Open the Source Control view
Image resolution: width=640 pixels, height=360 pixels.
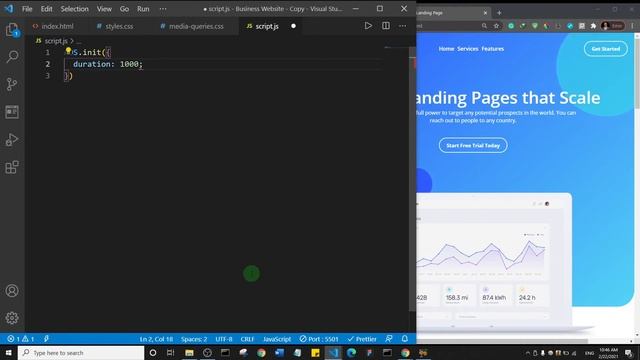tap(12, 84)
